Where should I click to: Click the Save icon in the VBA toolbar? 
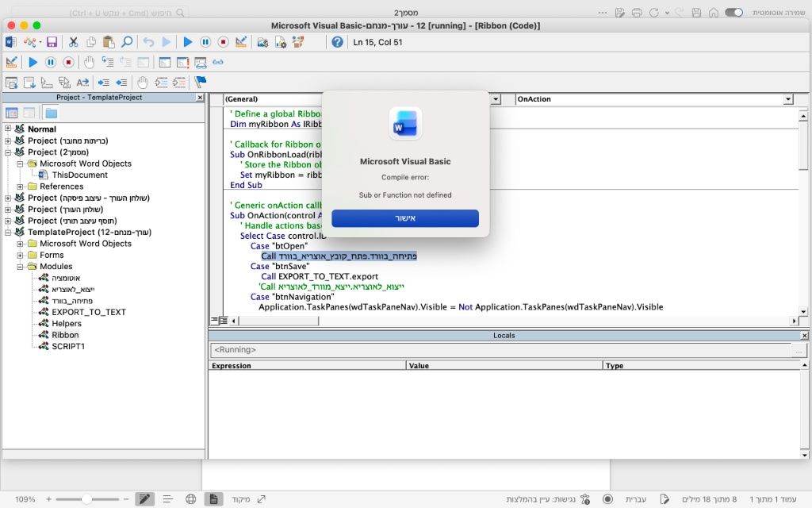point(52,42)
